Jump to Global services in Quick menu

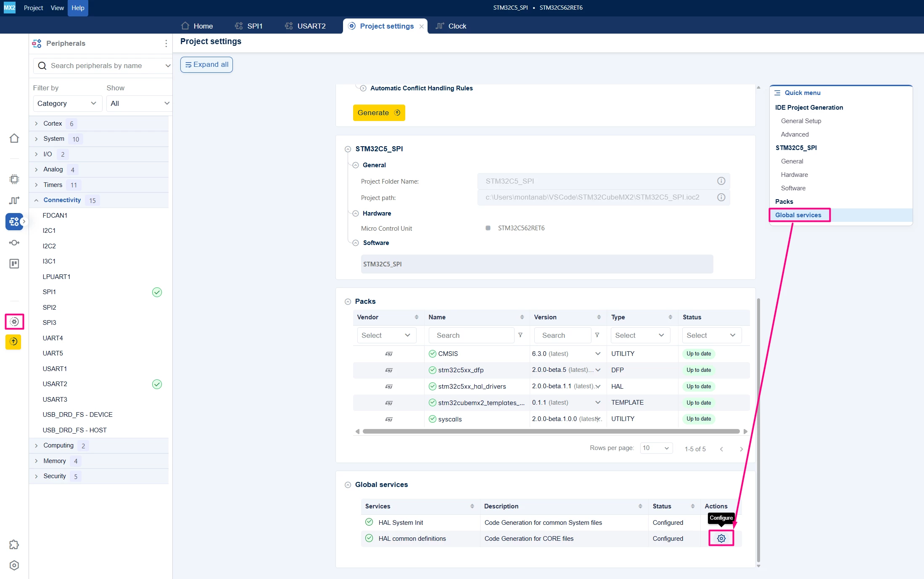click(798, 215)
